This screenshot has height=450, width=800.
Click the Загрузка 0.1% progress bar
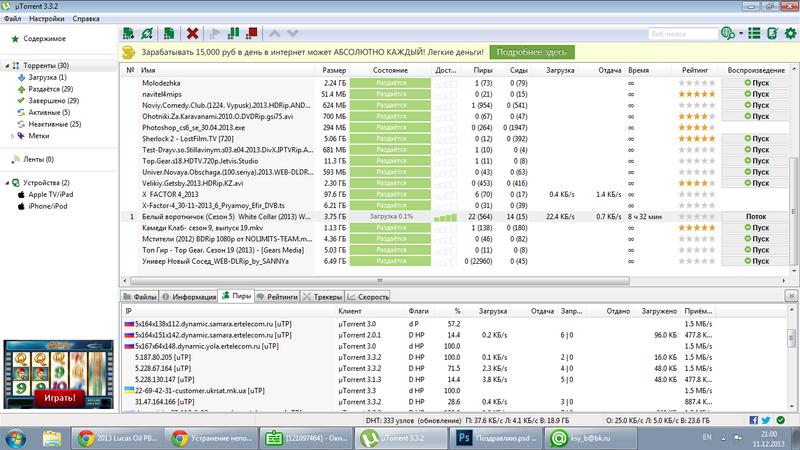391,216
